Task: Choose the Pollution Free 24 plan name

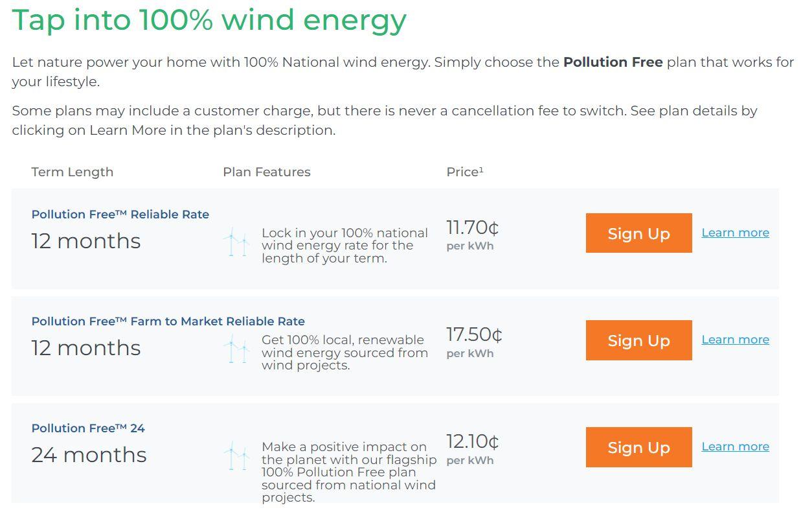Action: (x=88, y=428)
